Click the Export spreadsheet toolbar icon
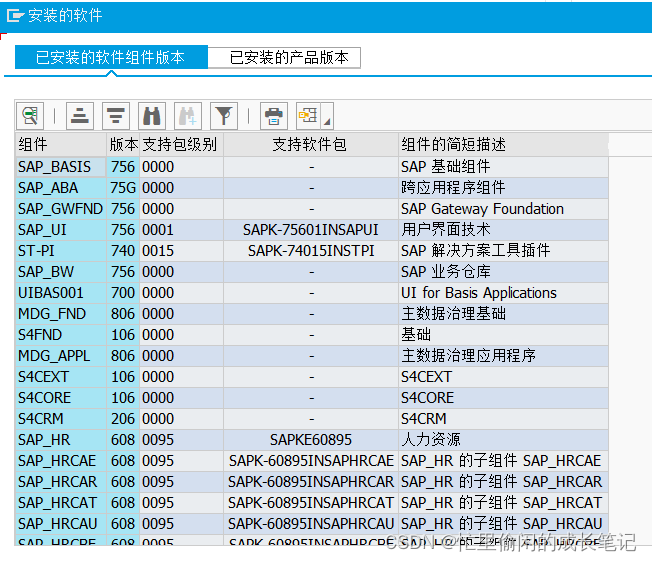The height and width of the screenshot is (561, 652). pos(308,116)
